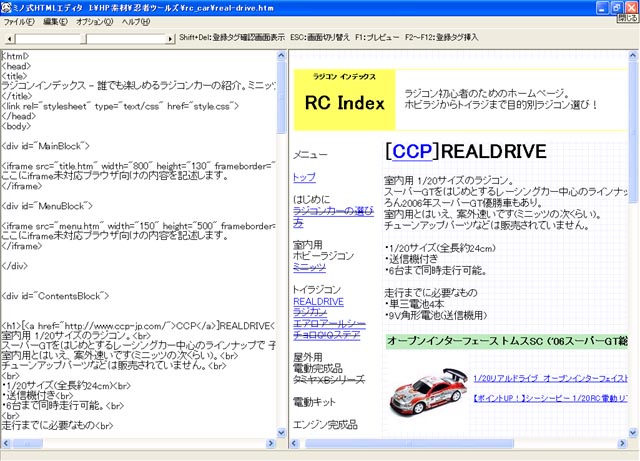Click up arrow of source editor scrollbar
The width and height of the screenshot is (640, 461).
click(281, 55)
